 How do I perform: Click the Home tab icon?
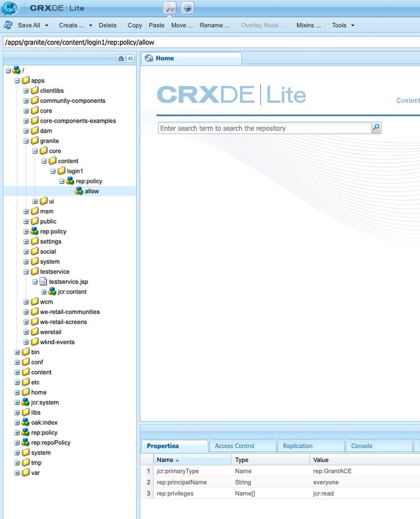point(149,58)
